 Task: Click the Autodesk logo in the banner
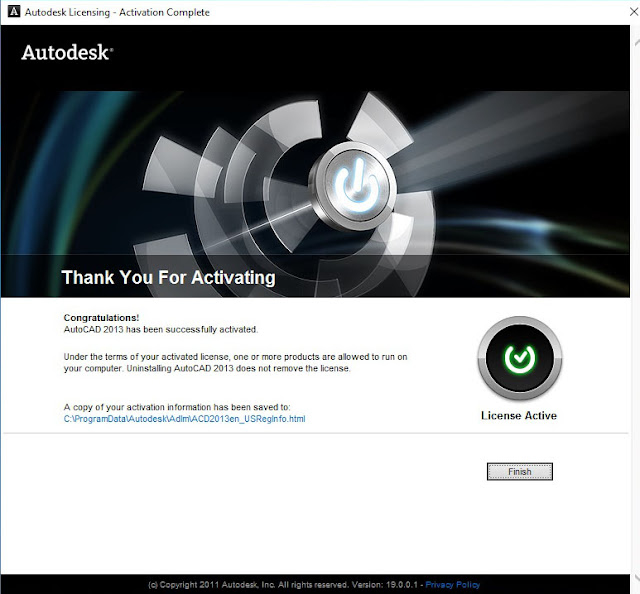coord(67,52)
